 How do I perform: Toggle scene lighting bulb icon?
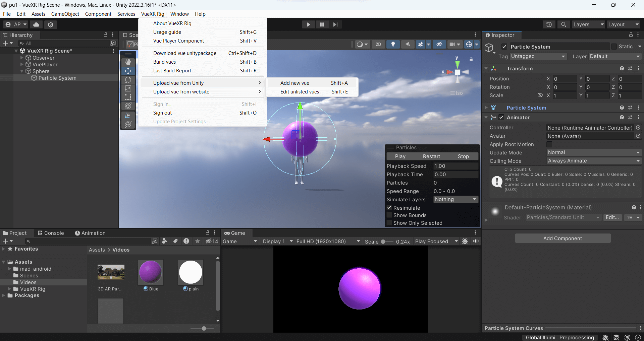pyautogui.click(x=393, y=44)
